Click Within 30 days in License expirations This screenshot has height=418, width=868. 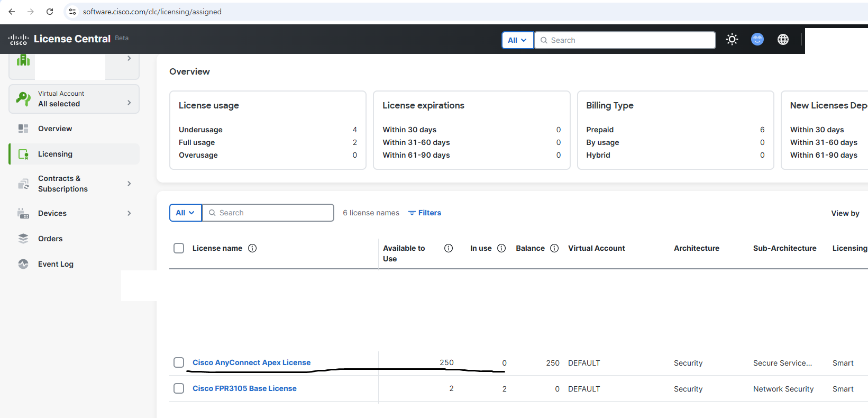click(x=471, y=130)
